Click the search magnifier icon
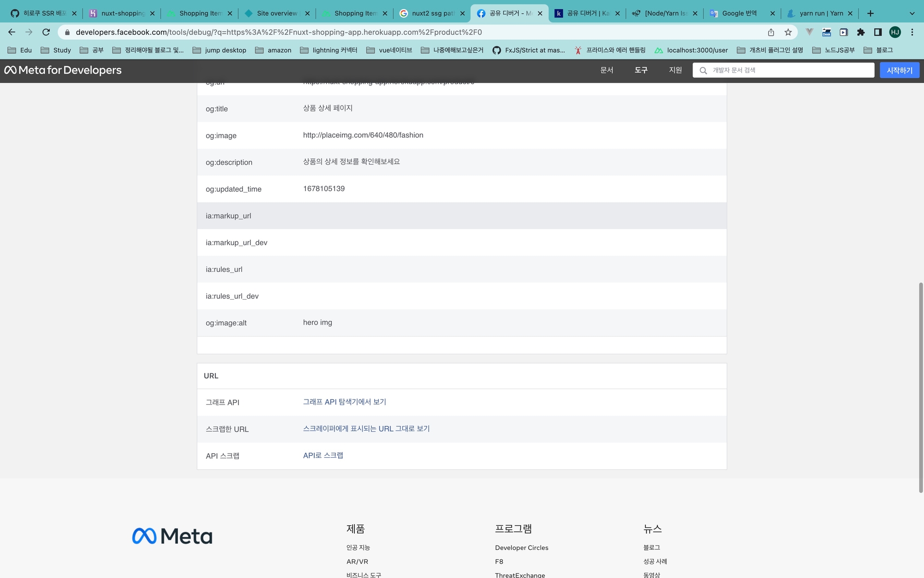This screenshot has height=578, width=924. point(703,70)
